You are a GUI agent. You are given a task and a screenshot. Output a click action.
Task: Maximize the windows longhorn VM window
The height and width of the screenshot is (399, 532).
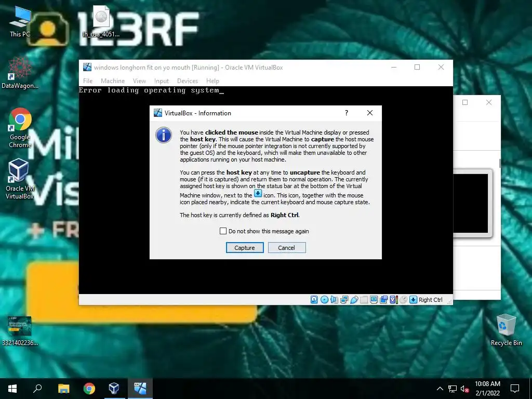417,67
